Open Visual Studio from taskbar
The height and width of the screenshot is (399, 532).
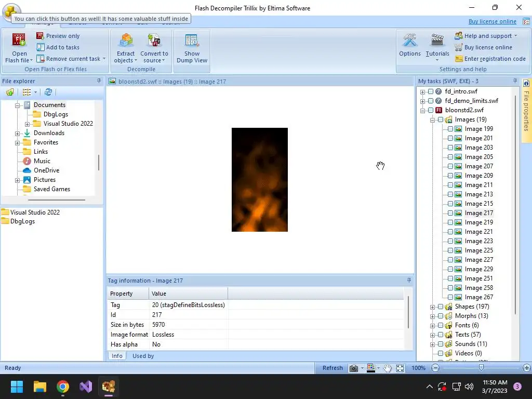click(86, 387)
